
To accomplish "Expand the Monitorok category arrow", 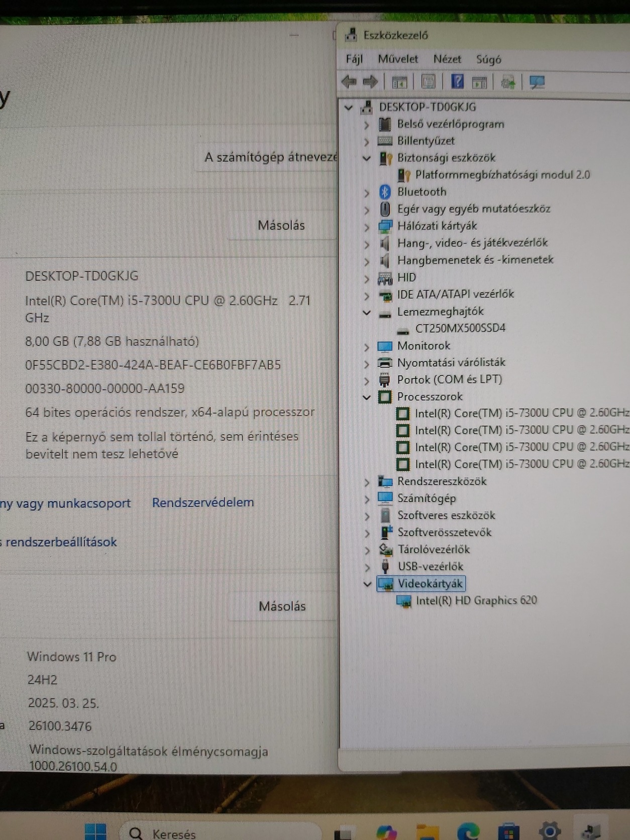I will [x=366, y=346].
